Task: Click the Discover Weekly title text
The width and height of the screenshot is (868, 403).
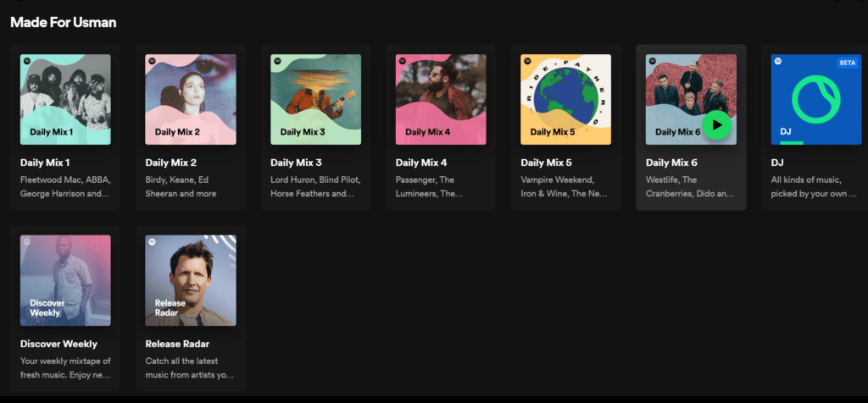Action: point(58,344)
